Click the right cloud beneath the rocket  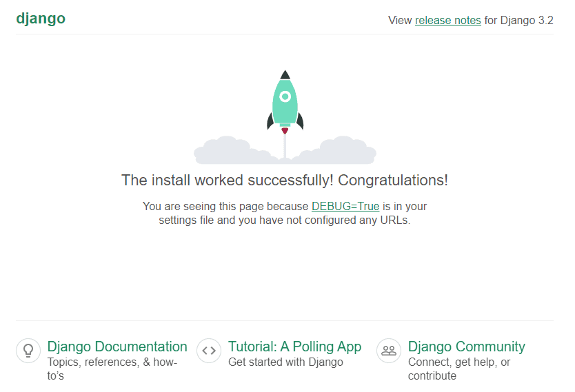pyautogui.click(x=346, y=151)
